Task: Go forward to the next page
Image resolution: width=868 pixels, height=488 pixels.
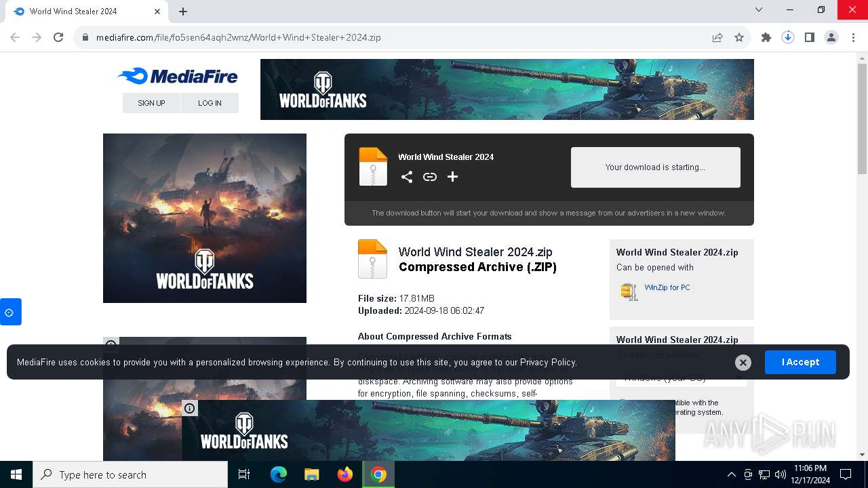Action: [x=37, y=37]
